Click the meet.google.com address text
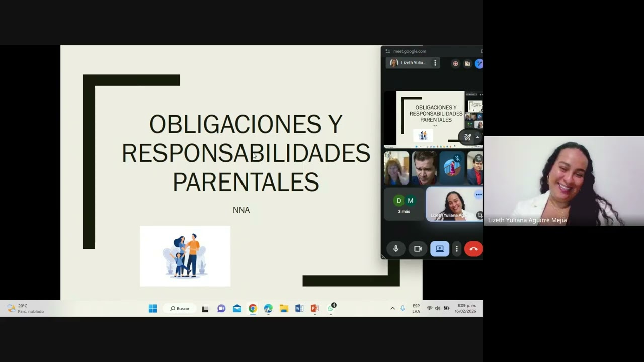 tap(410, 51)
